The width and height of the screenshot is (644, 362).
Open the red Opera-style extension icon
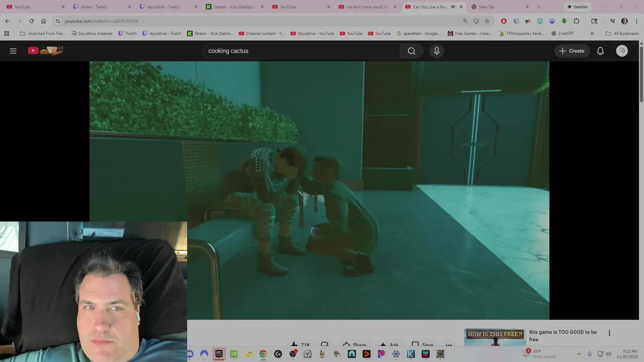(x=504, y=21)
